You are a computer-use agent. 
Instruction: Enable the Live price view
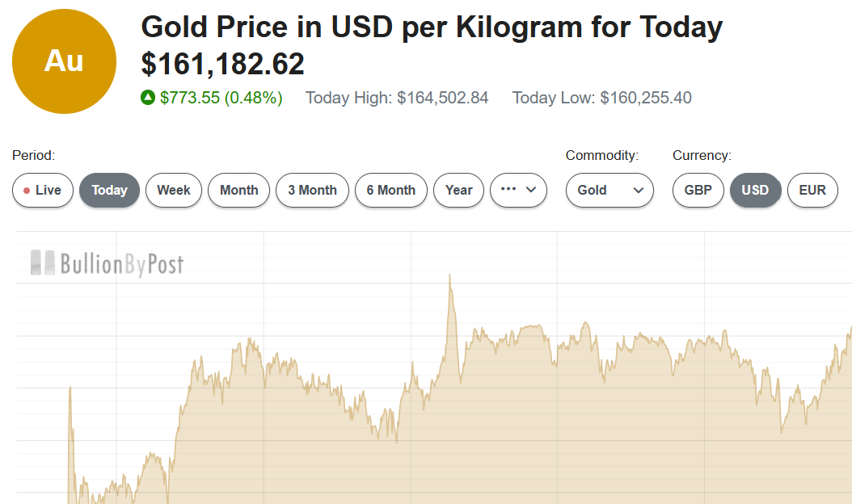pos(42,190)
